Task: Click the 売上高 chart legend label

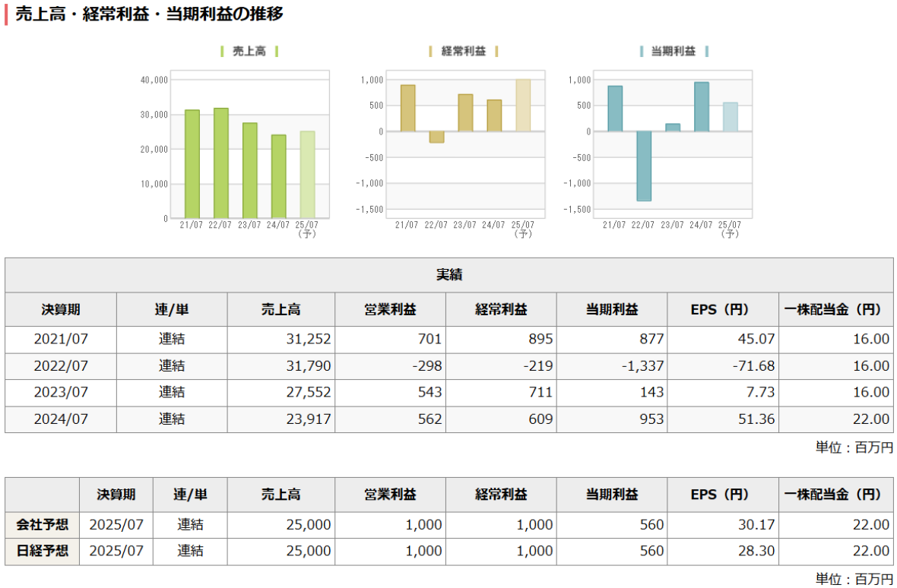Action: pos(249,52)
